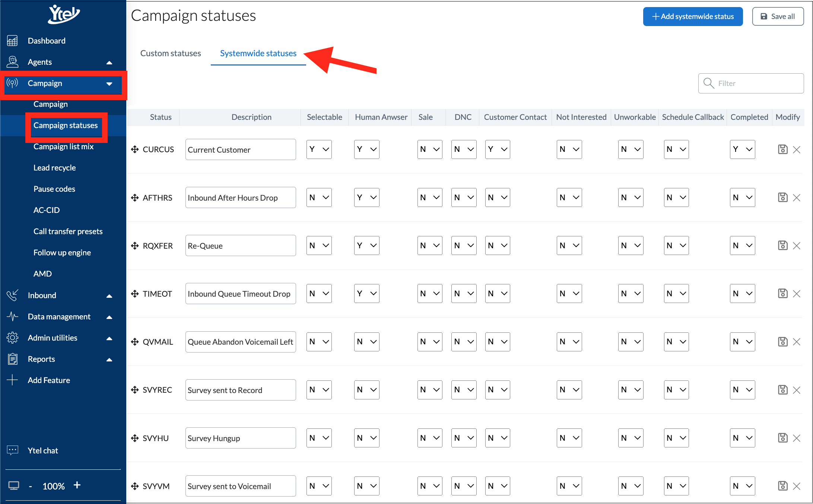Image resolution: width=813 pixels, height=504 pixels.
Task: Open Pause codes menu item
Action: (x=54, y=189)
